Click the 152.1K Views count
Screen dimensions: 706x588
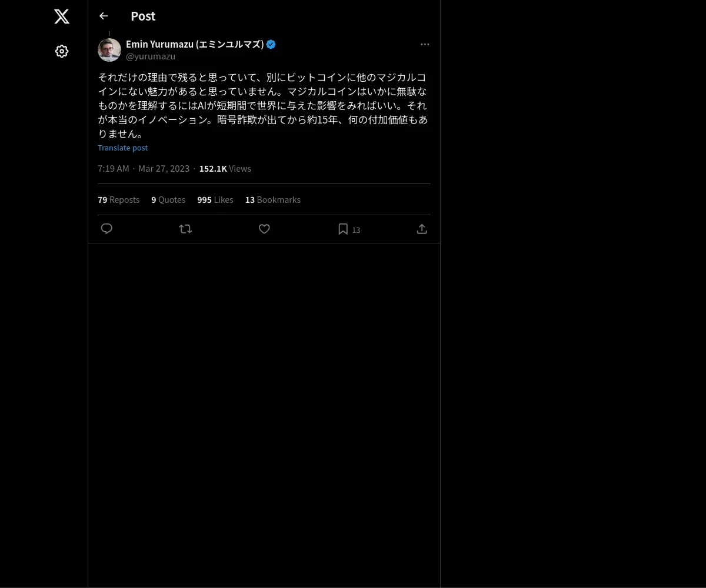coord(225,169)
